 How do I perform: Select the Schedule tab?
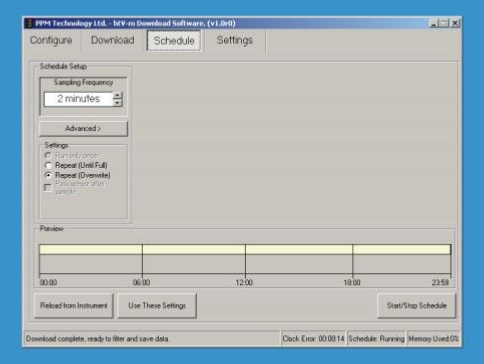tap(174, 41)
